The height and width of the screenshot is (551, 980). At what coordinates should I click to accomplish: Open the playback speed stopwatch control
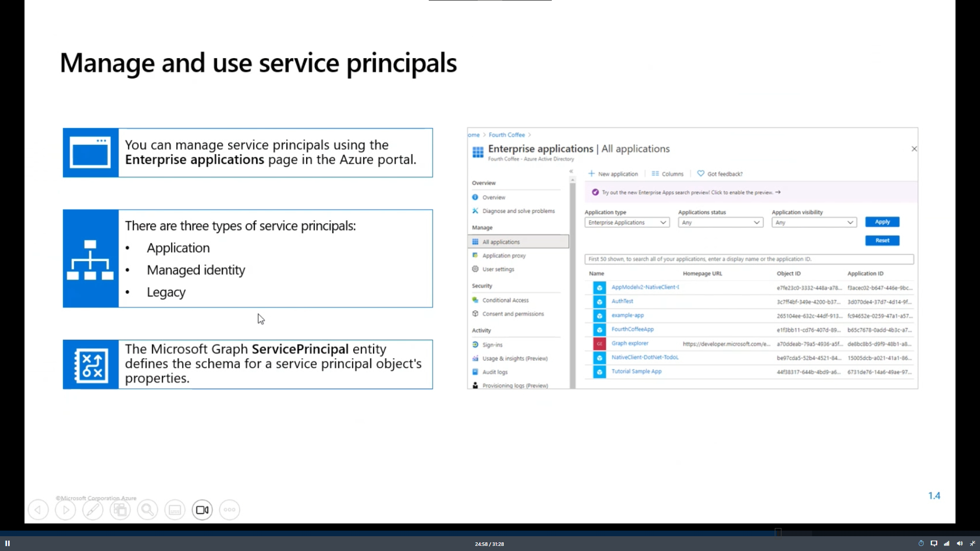pyautogui.click(x=921, y=543)
